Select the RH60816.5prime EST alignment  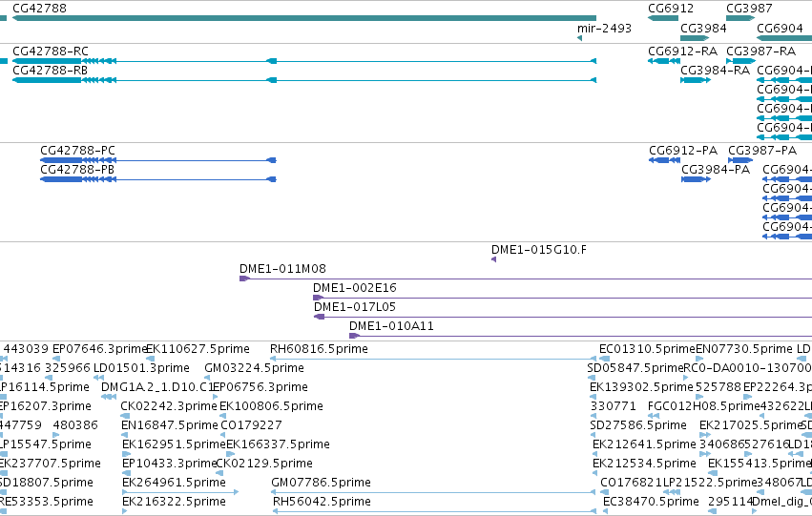[x=433, y=359]
